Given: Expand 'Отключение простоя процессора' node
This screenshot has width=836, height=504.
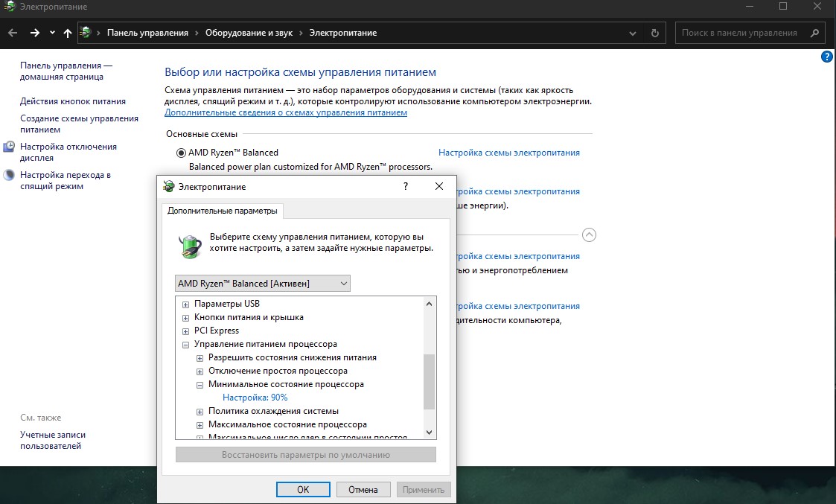Looking at the screenshot, I should click(x=200, y=371).
